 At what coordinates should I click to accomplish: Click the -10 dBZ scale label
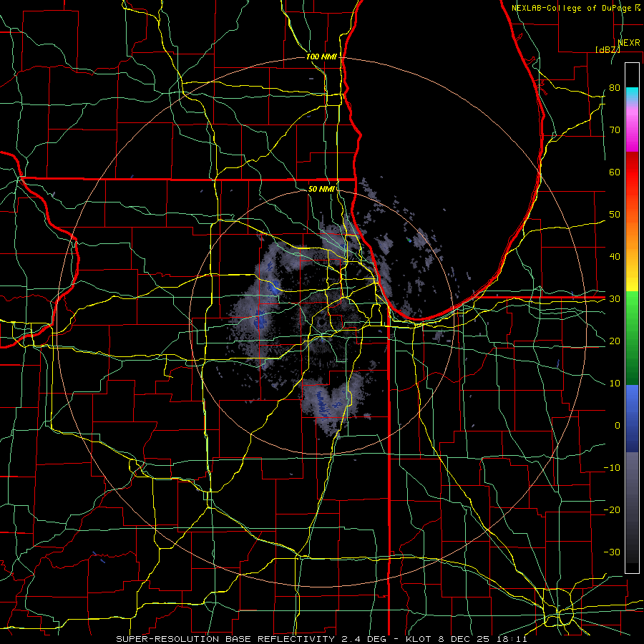(x=612, y=468)
